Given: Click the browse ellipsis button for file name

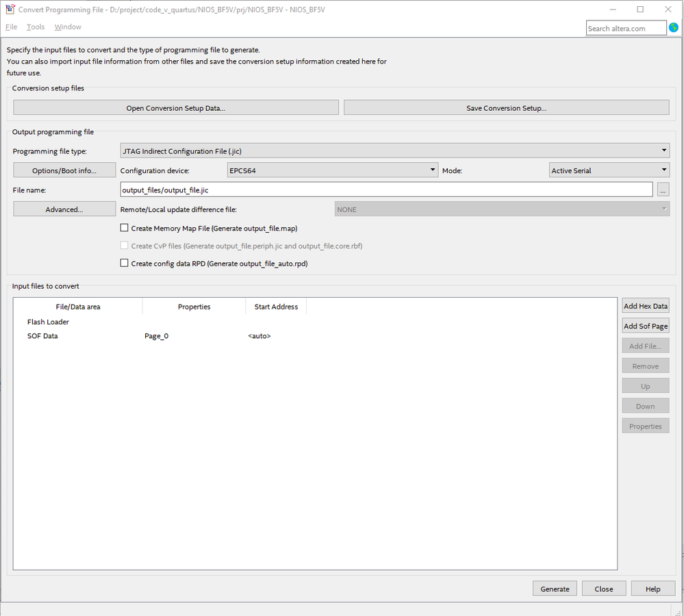Looking at the screenshot, I should coord(663,190).
